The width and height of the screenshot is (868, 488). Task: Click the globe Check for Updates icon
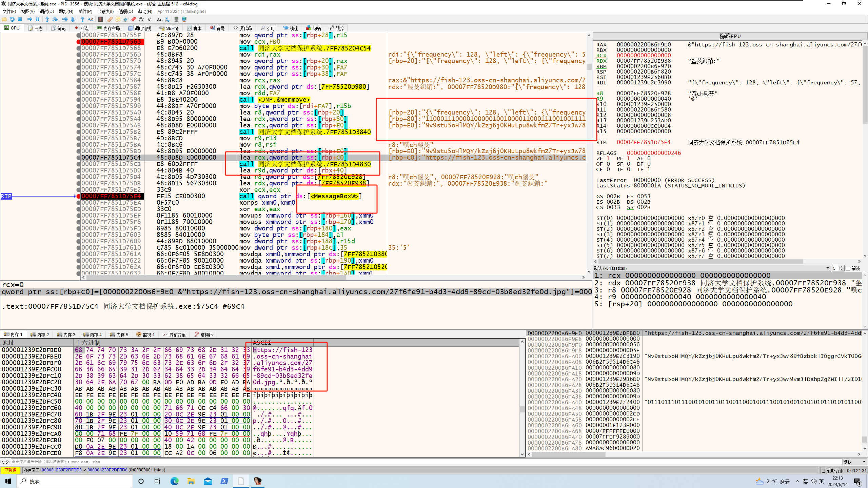[184, 19]
